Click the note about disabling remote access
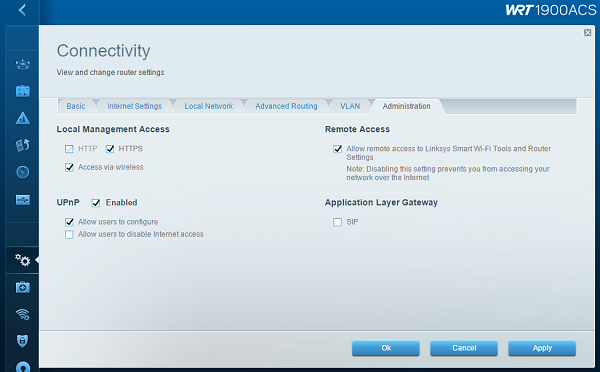The height and width of the screenshot is (372, 600). point(448,173)
